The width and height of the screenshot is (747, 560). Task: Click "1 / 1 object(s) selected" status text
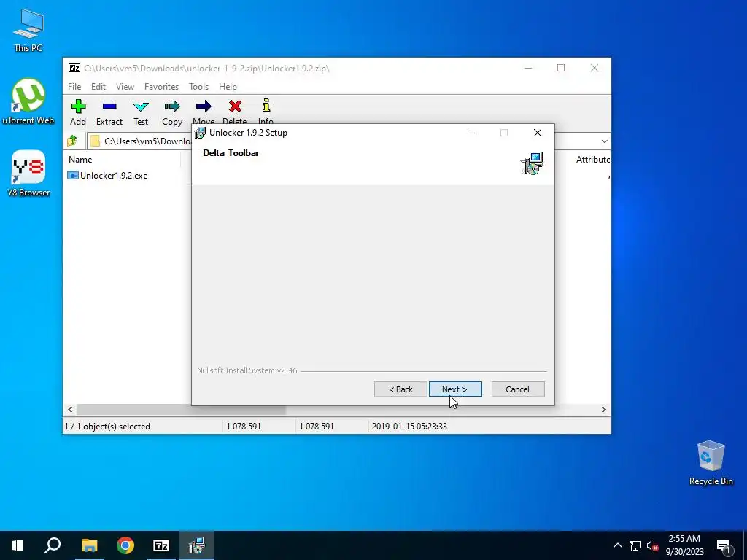click(107, 426)
